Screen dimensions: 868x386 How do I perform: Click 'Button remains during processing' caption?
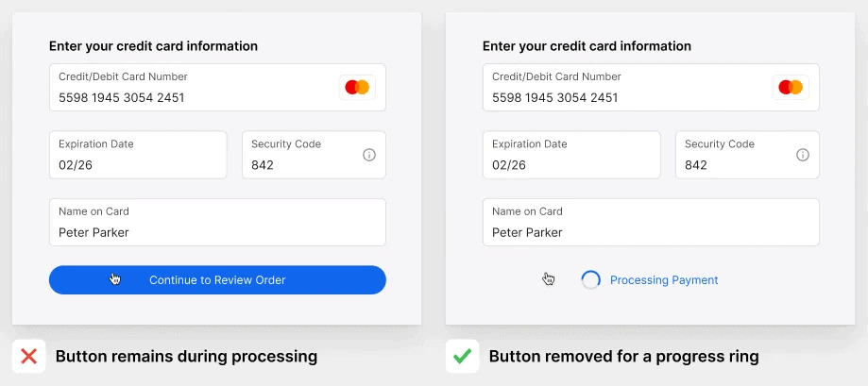coord(187,357)
